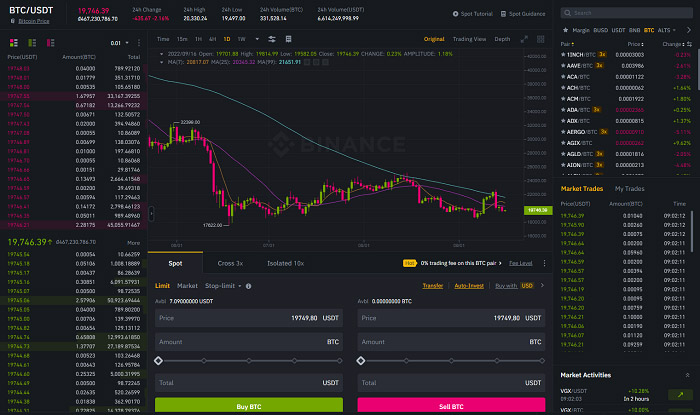The width and height of the screenshot is (700, 415).
Task: Favorite the 1INCH/BTC pair star
Action: [563, 54]
